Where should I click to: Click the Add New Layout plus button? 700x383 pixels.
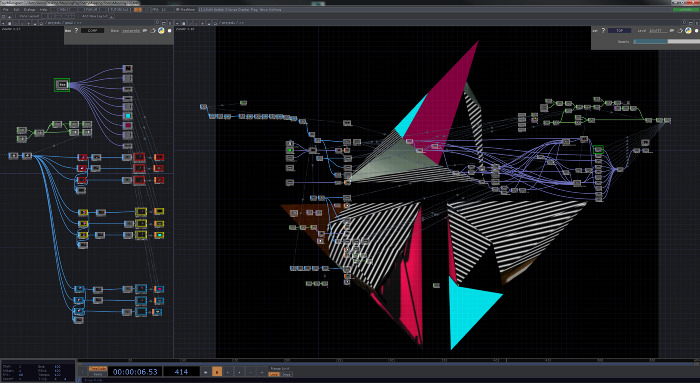tap(111, 17)
